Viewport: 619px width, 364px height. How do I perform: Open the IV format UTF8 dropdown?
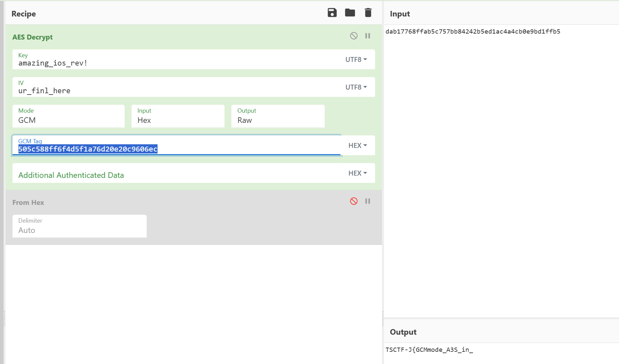tap(356, 87)
